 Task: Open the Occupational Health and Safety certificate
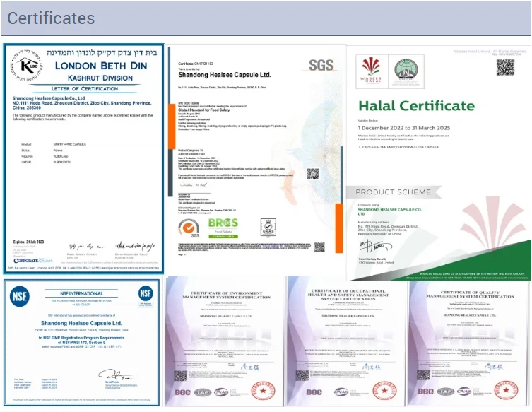[x=345, y=341]
